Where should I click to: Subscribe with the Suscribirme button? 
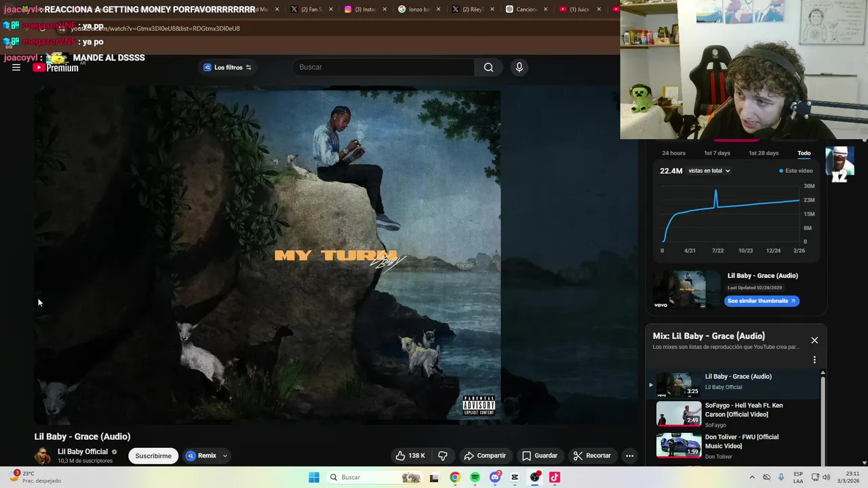(x=153, y=455)
